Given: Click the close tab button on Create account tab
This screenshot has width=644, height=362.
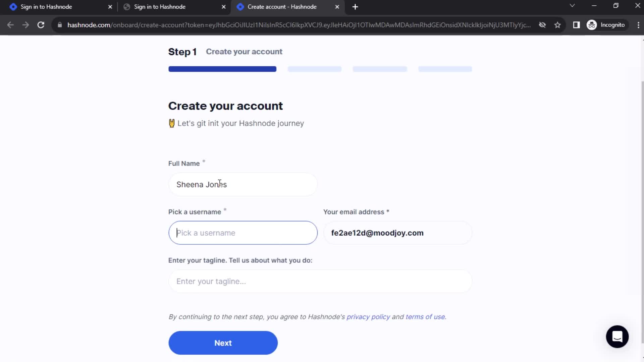Looking at the screenshot, I should click(x=337, y=7).
